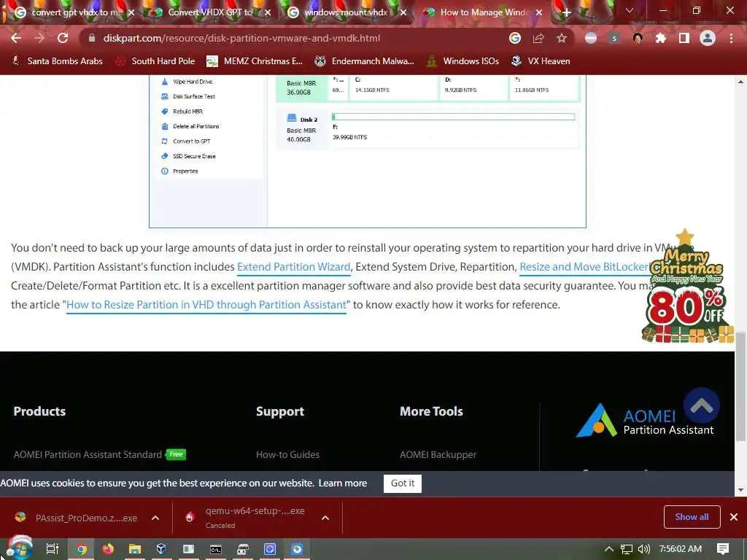Open the VX Heaven bookmark
747x560 pixels.
click(x=541, y=61)
